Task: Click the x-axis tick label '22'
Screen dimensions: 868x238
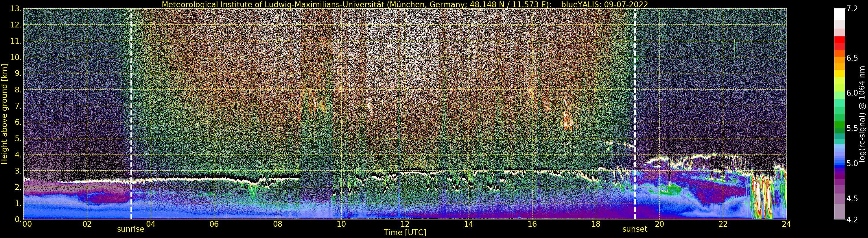Action: [723, 224]
